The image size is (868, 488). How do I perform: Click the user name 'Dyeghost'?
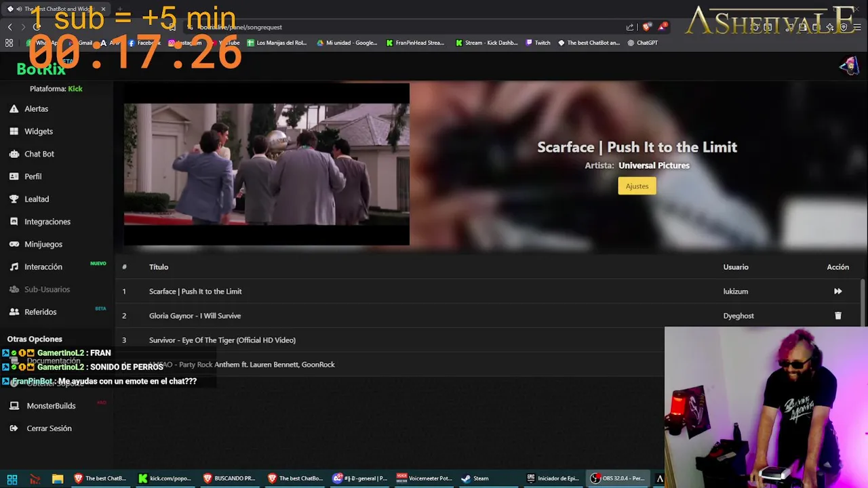pyautogui.click(x=738, y=316)
